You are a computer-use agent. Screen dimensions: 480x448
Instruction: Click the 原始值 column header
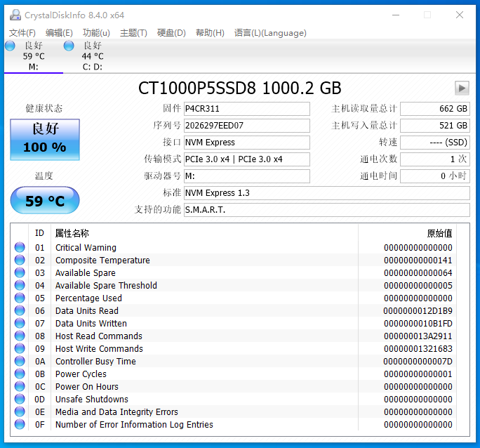(439, 233)
